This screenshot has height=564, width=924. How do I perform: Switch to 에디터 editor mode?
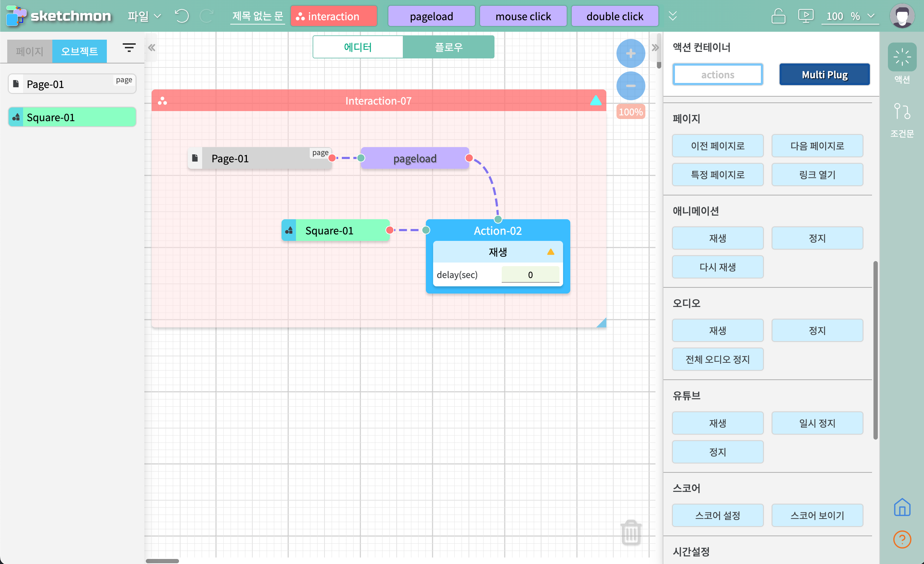[358, 47]
